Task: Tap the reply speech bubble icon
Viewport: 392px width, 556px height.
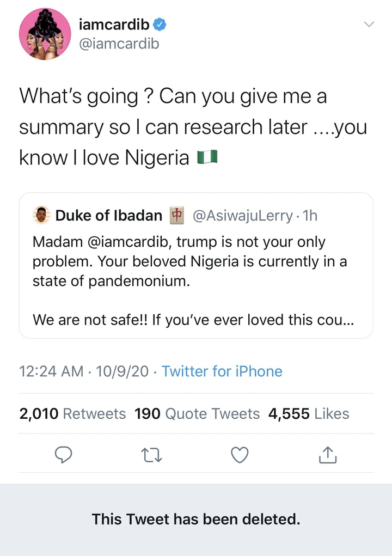Action: tap(64, 455)
